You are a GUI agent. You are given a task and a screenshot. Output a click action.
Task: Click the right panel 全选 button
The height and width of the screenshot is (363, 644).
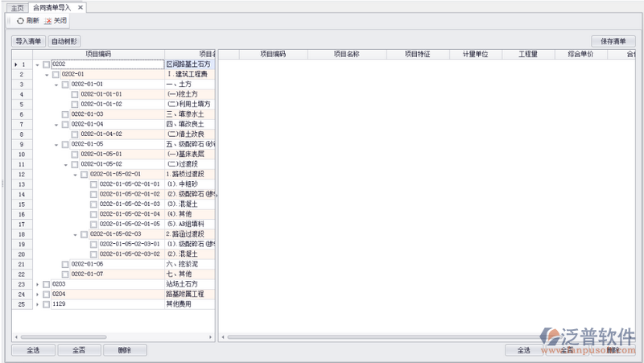point(524,350)
